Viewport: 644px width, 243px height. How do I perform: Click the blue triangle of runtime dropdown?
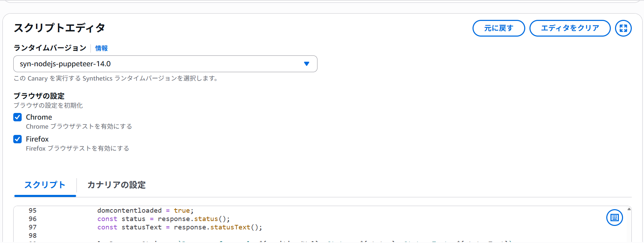[x=306, y=64]
